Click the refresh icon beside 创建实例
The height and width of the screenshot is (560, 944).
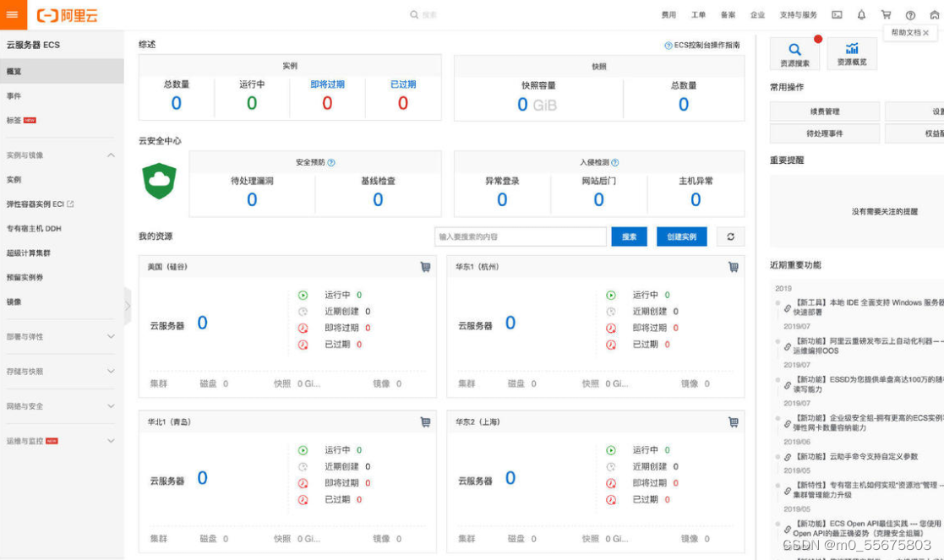coord(730,237)
